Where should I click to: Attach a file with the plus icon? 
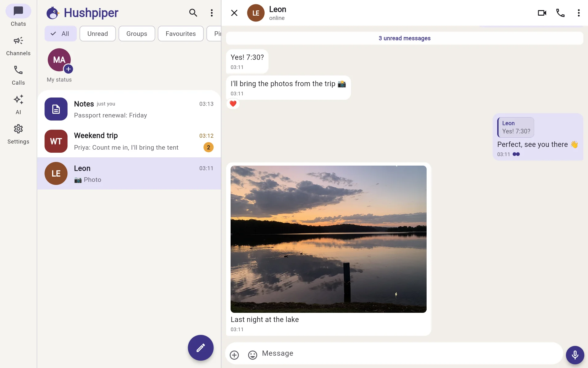click(x=234, y=355)
